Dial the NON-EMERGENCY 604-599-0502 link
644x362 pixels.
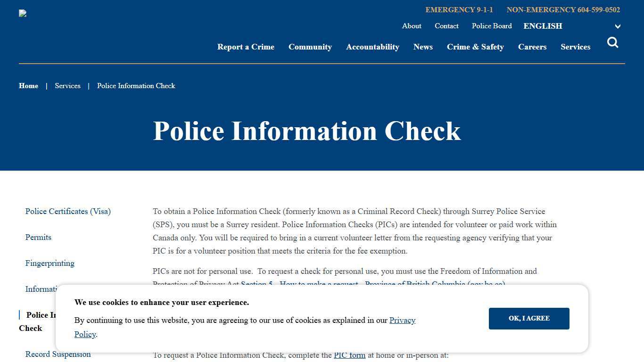[x=563, y=9]
